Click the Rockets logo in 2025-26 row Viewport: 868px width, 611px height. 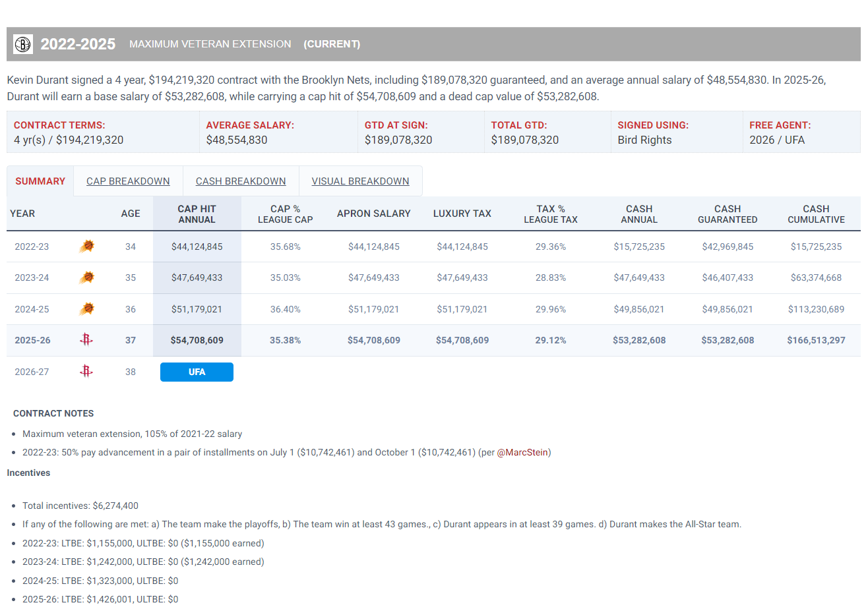[86, 340]
